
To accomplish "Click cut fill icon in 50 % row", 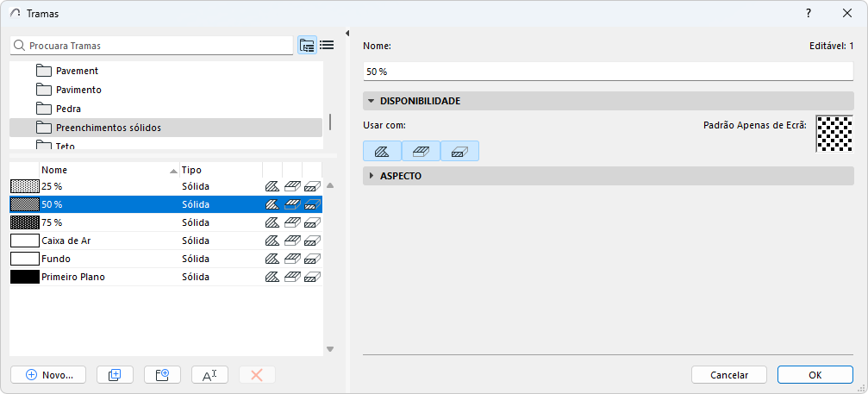I will (312, 204).
